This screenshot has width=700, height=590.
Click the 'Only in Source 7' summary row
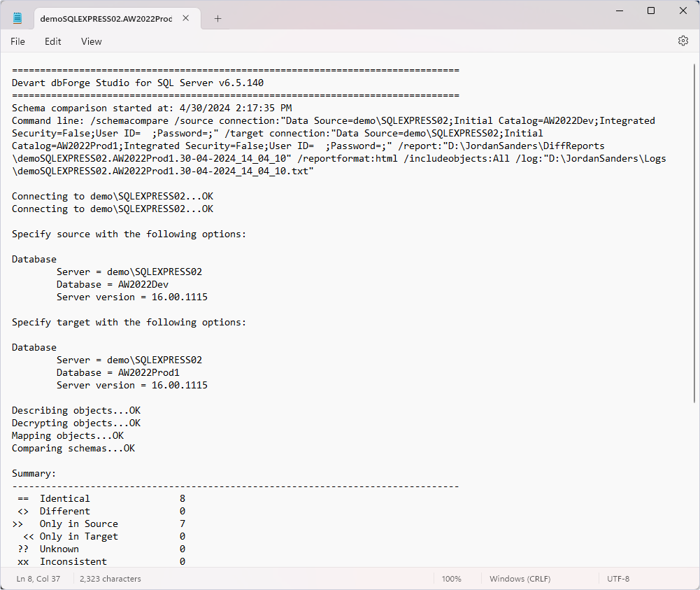tap(99, 524)
